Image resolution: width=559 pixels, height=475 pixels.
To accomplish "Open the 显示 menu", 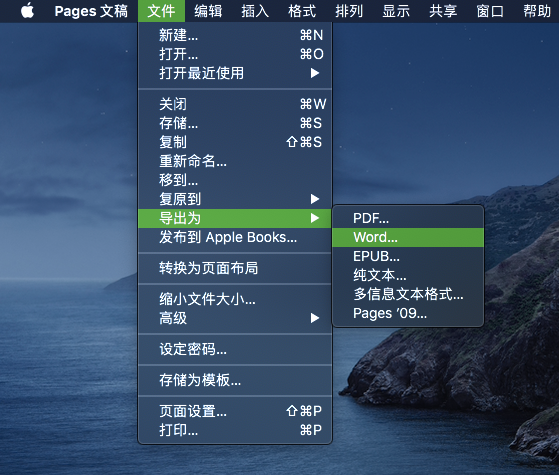I will [x=396, y=11].
